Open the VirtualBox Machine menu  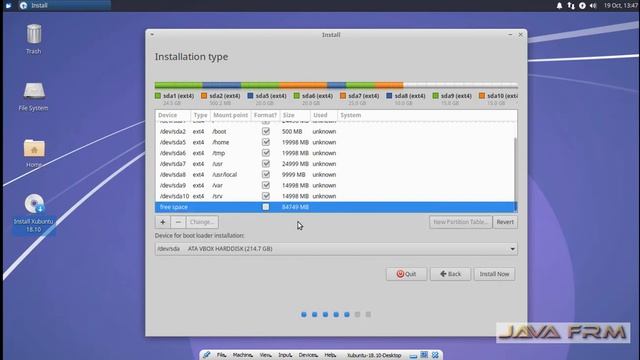pos(243,355)
